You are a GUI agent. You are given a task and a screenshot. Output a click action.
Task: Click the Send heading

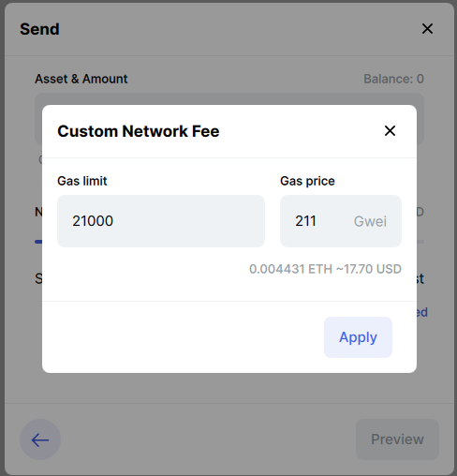click(x=39, y=29)
